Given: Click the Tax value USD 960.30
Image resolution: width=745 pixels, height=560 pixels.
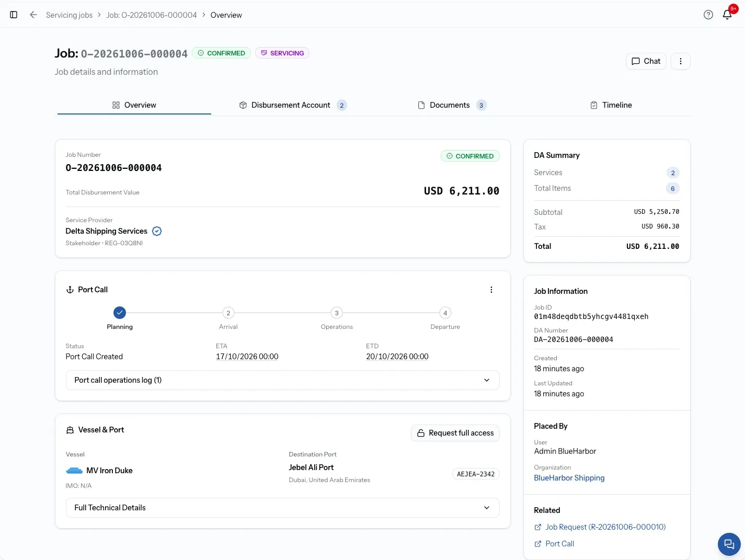Looking at the screenshot, I should pyautogui.click(x=660, y=226).
